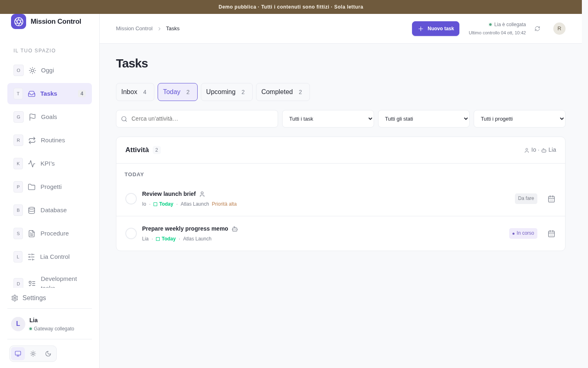Open Progetti via the folder icon
Image resolution: width=588 pixels, height=368 pixels.
[31, 187]
